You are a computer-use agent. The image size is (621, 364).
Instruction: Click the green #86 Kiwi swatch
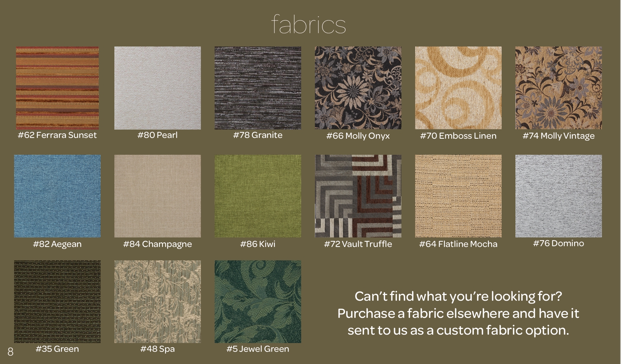coord(258,196)
